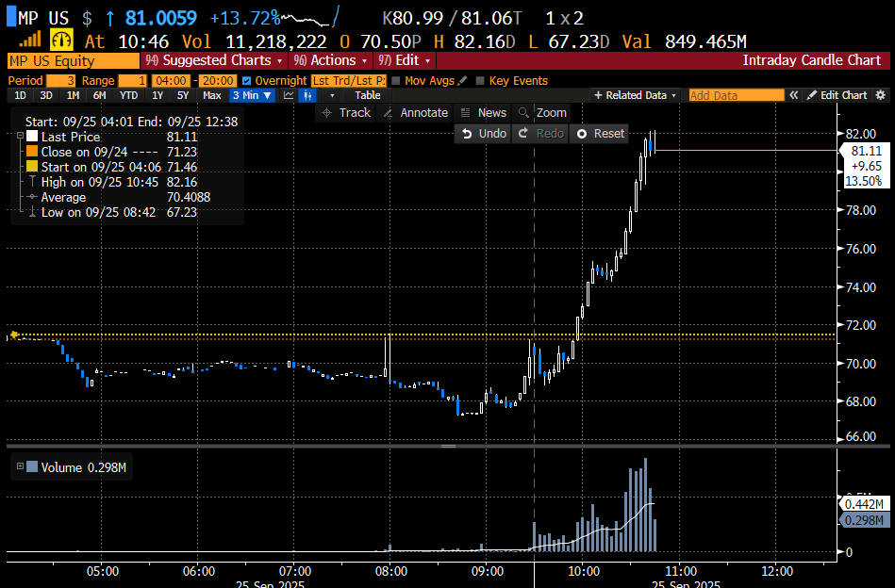895x588 pixels.
Task: Expand Related Data dropdown
Action: [x=635, y=95]
